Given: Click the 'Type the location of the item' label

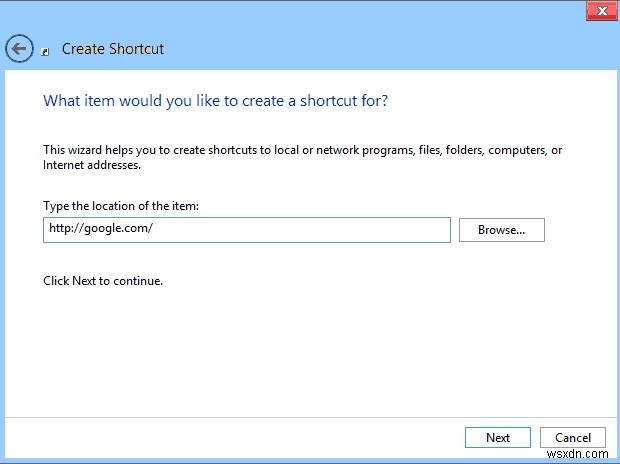Looking at the screenshot, I should point(123,206).
